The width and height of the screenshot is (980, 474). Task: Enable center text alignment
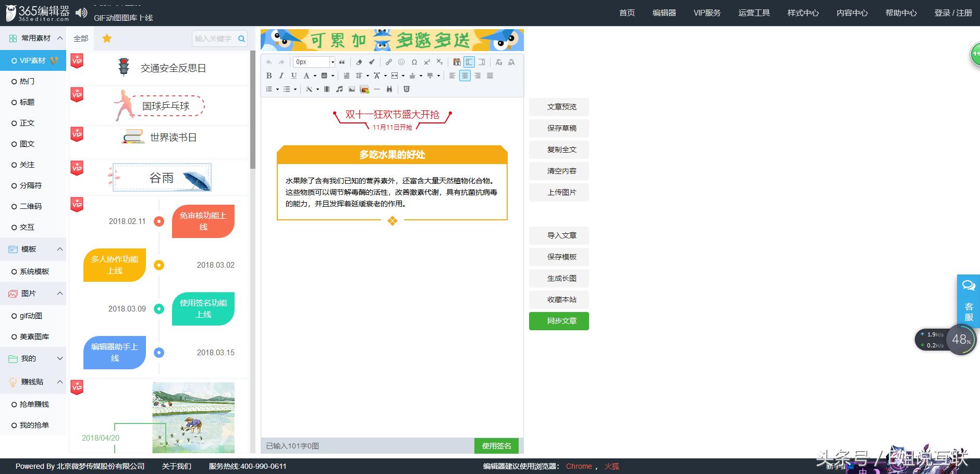point(465,76)
